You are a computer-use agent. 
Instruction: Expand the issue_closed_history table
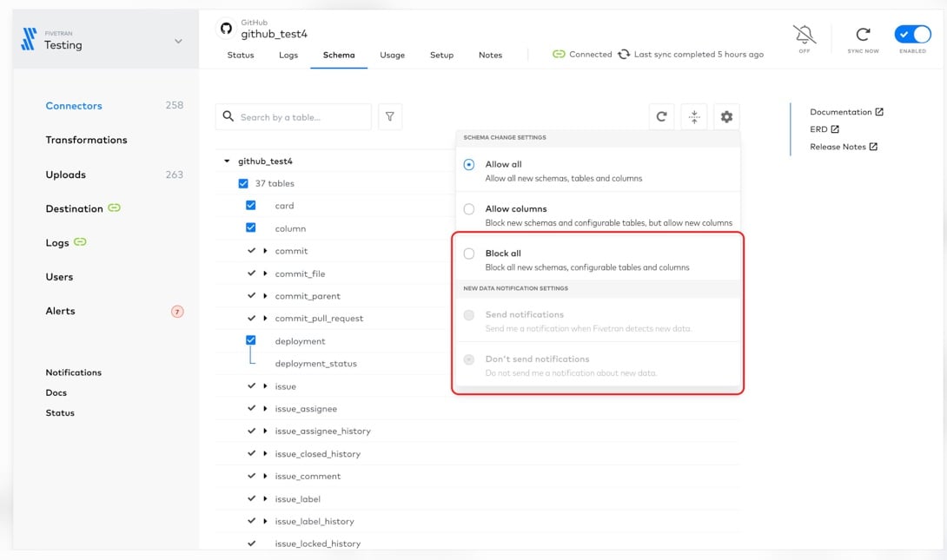click(x=265, y=453)
